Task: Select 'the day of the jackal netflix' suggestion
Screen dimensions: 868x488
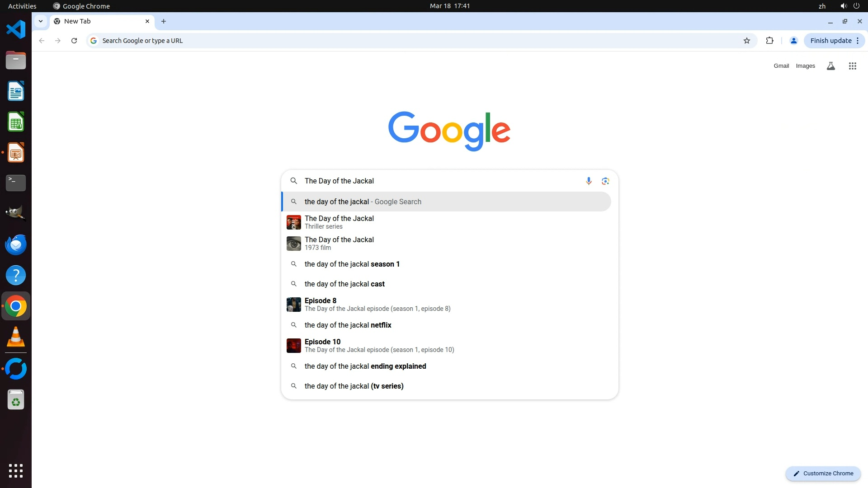Action: pyautogui.click(x=348, y=325)
